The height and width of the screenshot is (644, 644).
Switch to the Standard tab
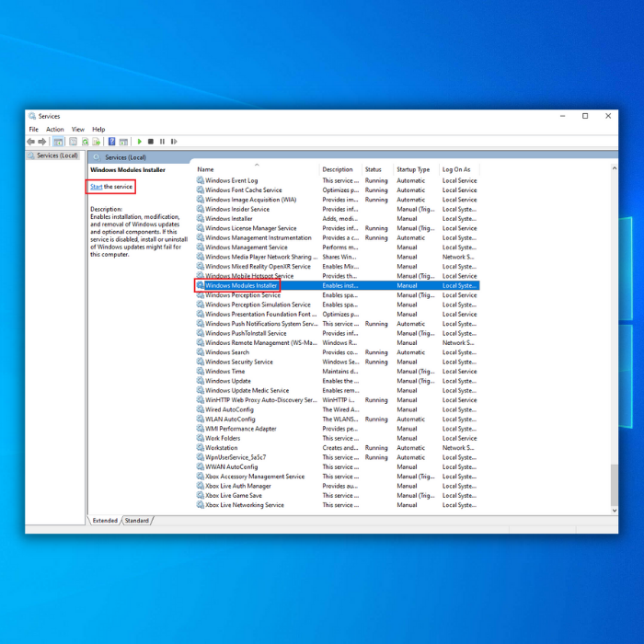137,521
